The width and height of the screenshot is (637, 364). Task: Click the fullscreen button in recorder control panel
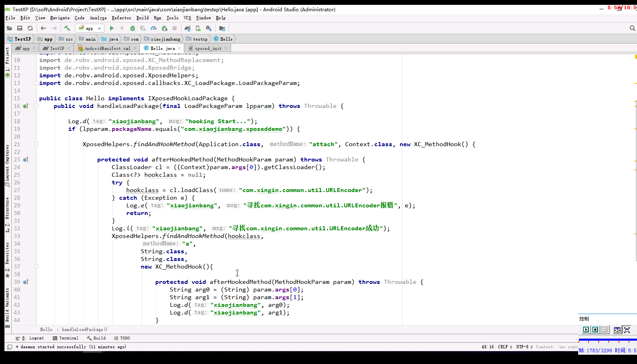tap(627, 330)
